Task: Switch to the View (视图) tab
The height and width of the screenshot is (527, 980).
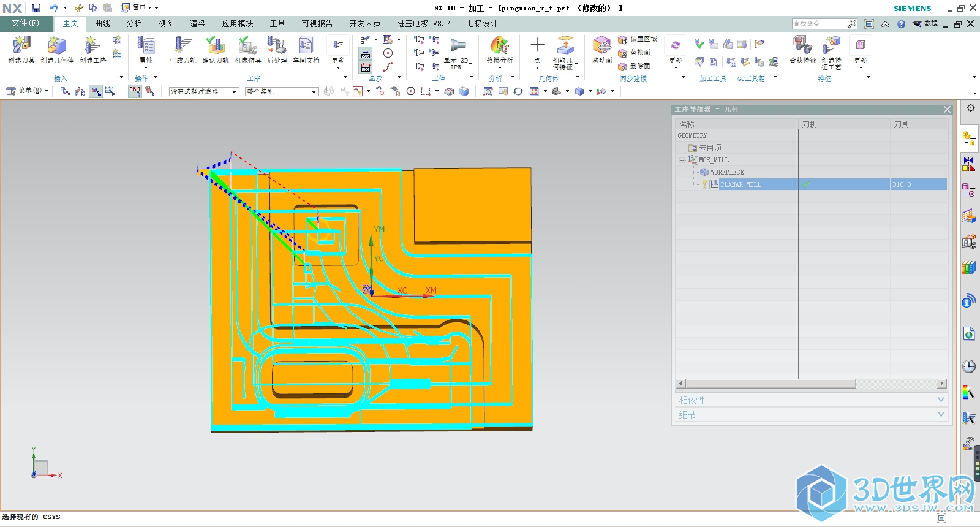Action: (166, 23)
